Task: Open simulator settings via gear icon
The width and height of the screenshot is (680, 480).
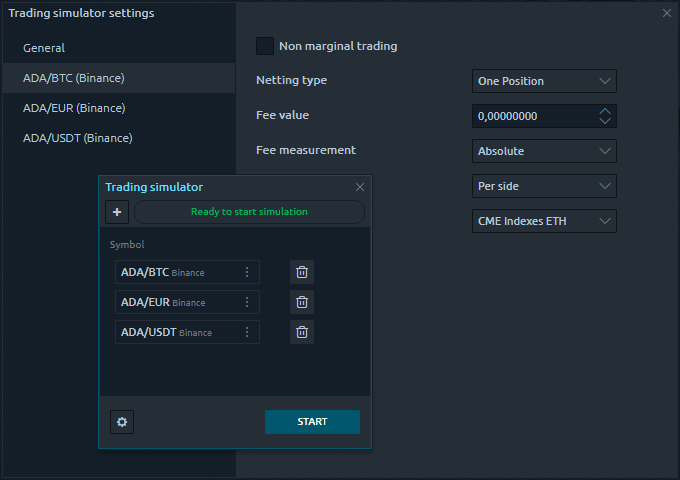Action: [122, 422]
